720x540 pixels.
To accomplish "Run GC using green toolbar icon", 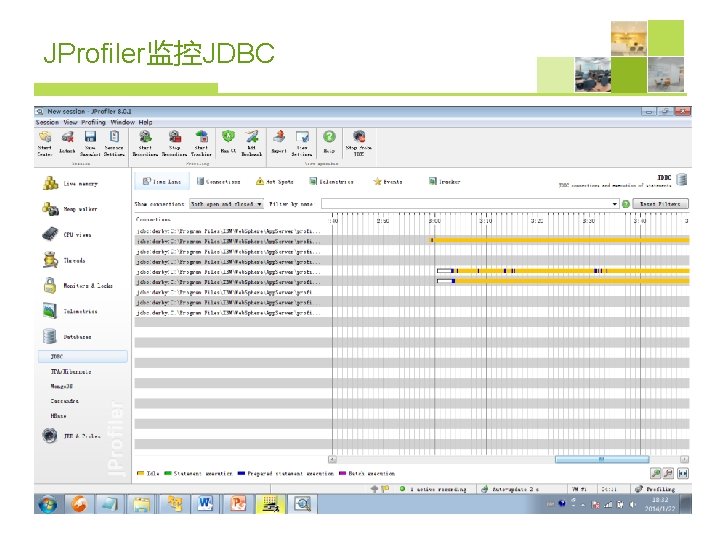I will (x=228, y=142).
